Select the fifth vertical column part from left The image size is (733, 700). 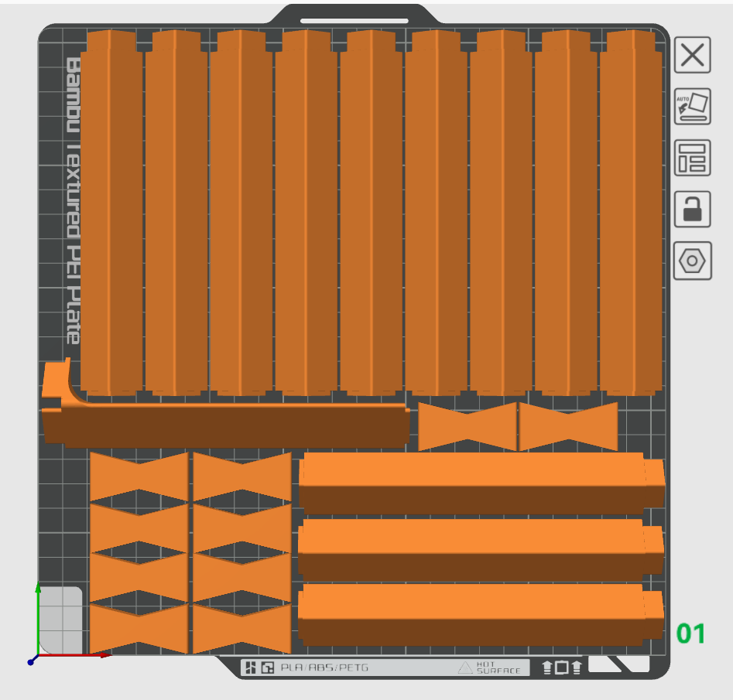(372, 213)
